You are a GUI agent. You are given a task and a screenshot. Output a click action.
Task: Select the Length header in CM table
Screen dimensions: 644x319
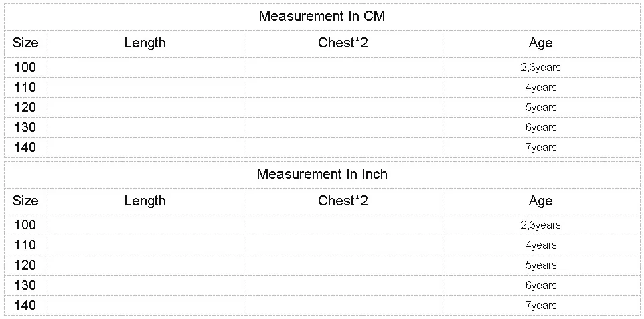(x=145, y=43)
